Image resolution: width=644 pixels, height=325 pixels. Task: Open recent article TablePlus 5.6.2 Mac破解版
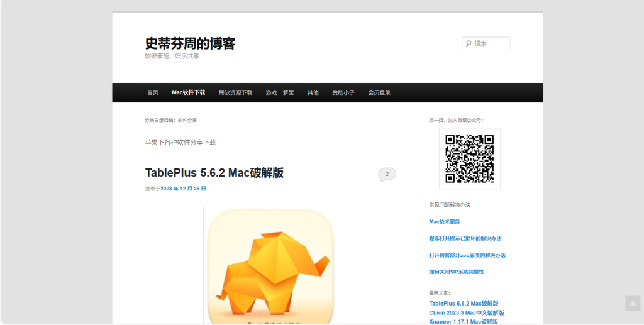[464, 304]
